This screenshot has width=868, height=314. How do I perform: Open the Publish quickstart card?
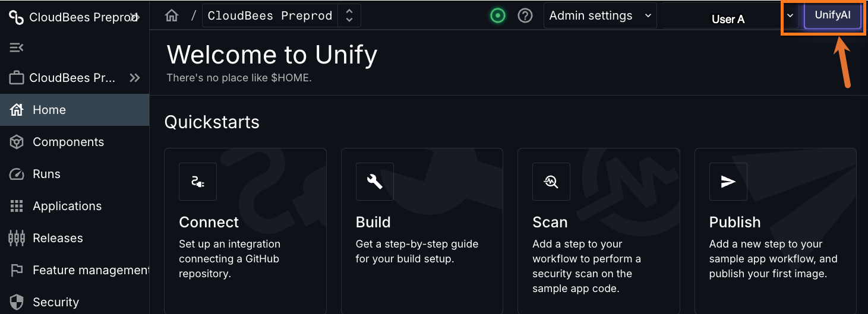point(775,231)
